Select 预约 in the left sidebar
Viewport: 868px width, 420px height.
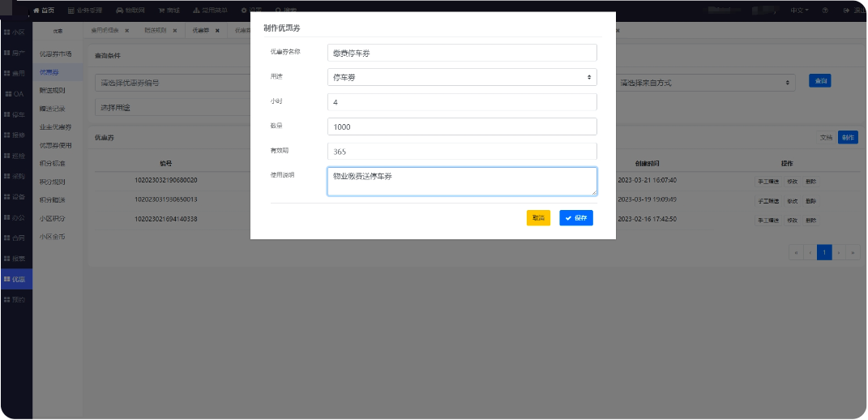tap(15, 299)
